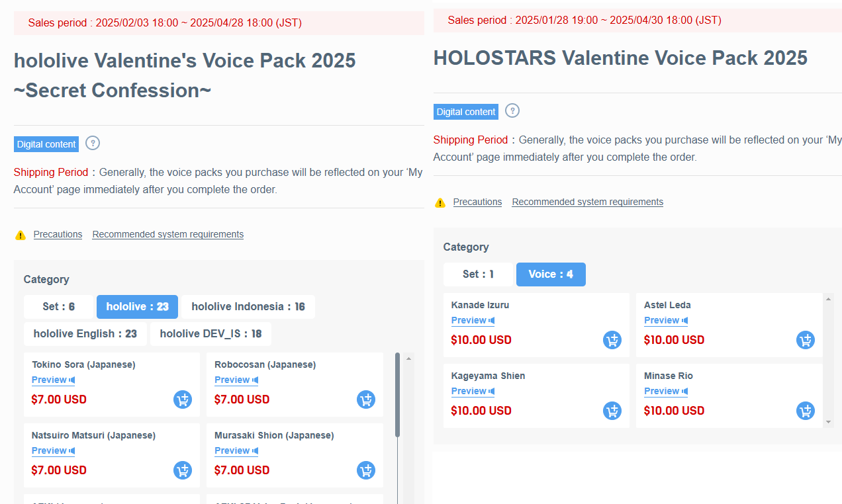Select HOLOSTARS Set : 1 tab
842x504 pixels.
(x=478, y=274)
